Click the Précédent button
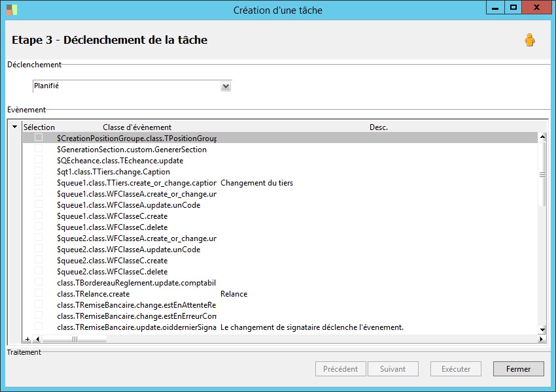This screenshot has height=392, width=556. (x=340, y=369)
